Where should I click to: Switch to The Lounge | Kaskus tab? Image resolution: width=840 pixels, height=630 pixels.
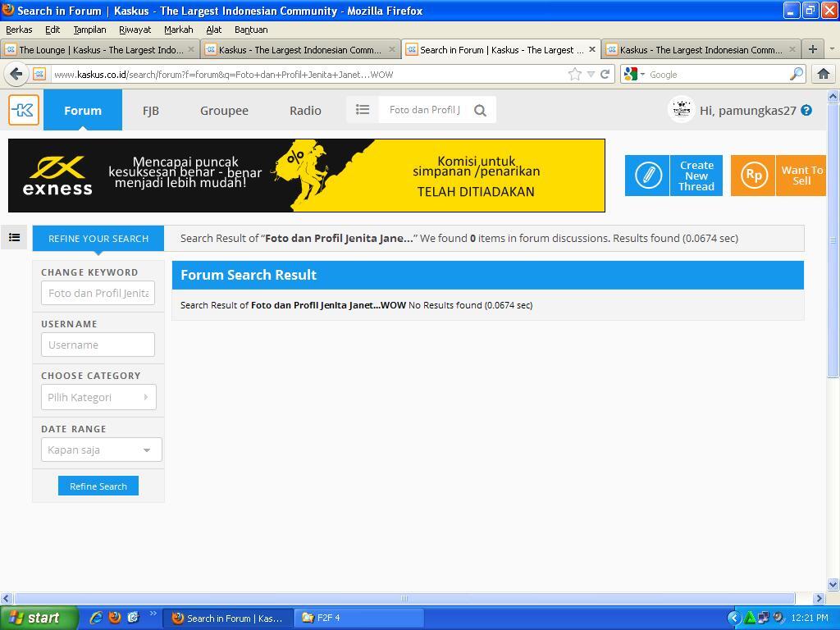(x=100, y=50)
